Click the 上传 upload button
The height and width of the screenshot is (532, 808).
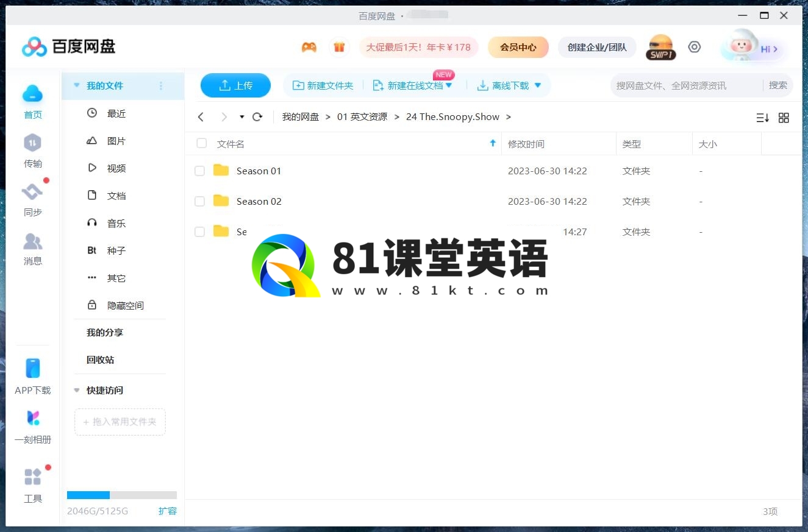pyautogui.click(x=235, y=85)
